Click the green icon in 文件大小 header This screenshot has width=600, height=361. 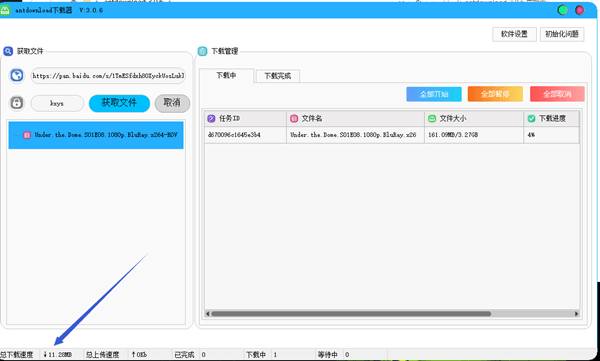click(x=432, y=119)
